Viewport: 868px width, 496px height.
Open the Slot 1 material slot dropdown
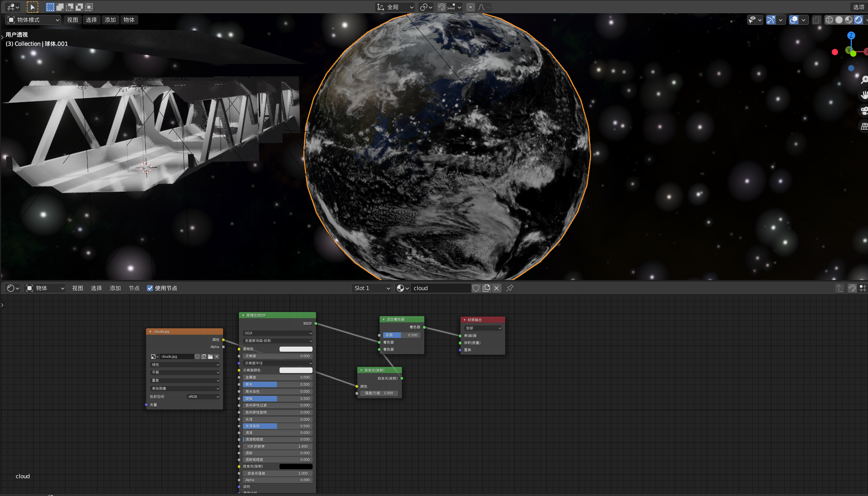372,288
